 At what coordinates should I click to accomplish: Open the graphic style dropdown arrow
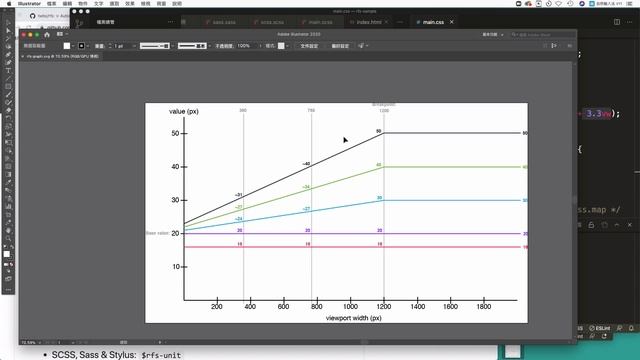(287, 46)
